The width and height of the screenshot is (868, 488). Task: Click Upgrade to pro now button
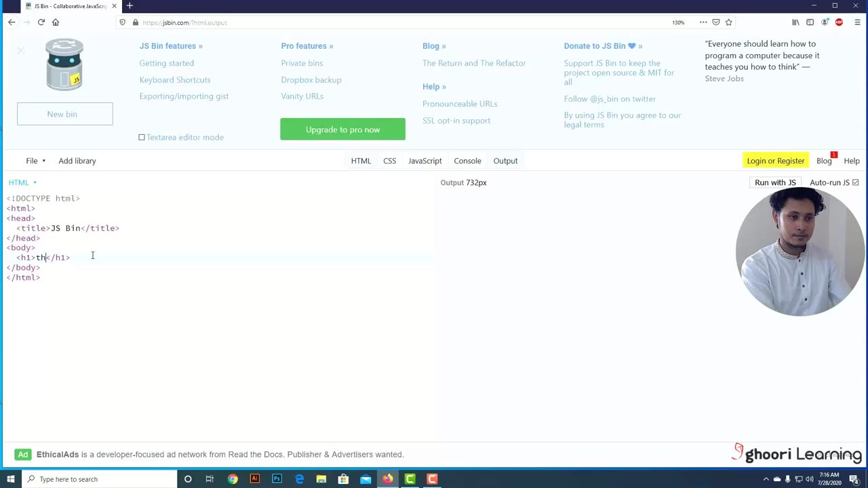pos(342,129)
